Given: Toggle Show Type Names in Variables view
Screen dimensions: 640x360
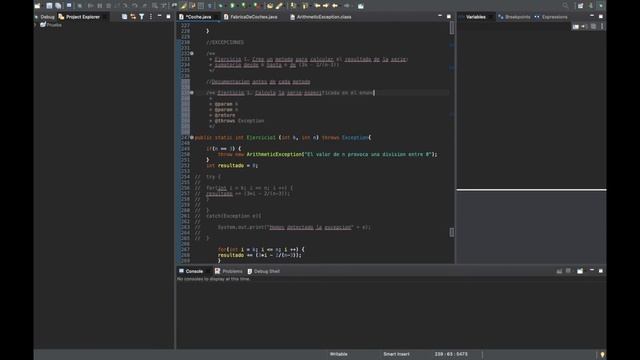Looking at the screenshot, I should (x=576, y=27).
